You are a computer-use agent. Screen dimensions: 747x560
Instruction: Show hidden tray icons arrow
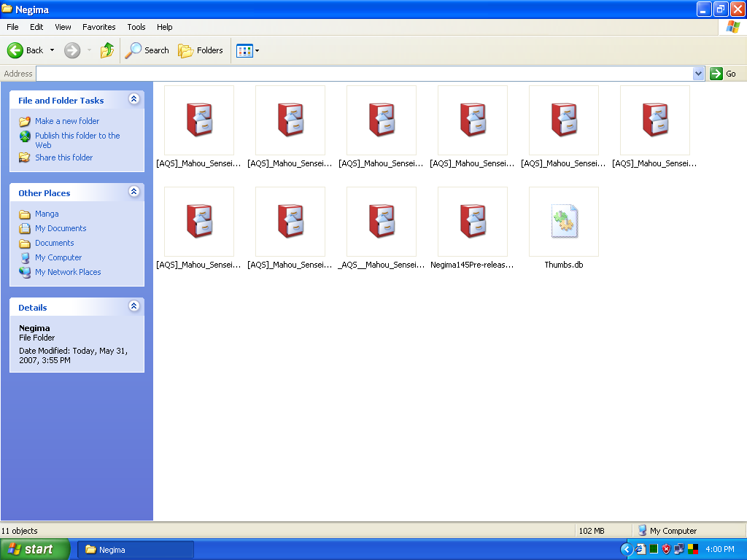(627, 550)
